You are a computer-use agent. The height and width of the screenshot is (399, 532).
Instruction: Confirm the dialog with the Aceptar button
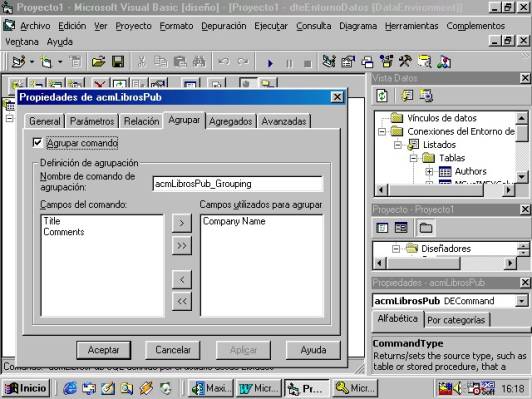(x=103, y=350)
